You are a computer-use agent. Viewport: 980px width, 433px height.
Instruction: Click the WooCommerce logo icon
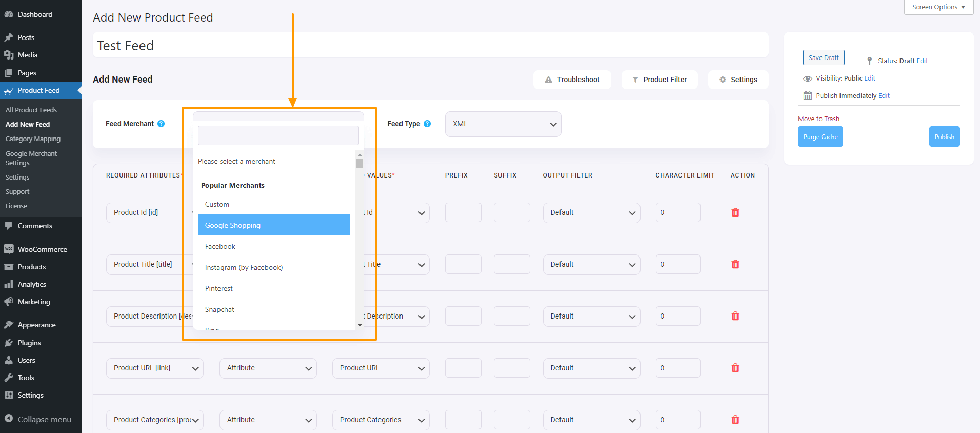click(9, 249)
